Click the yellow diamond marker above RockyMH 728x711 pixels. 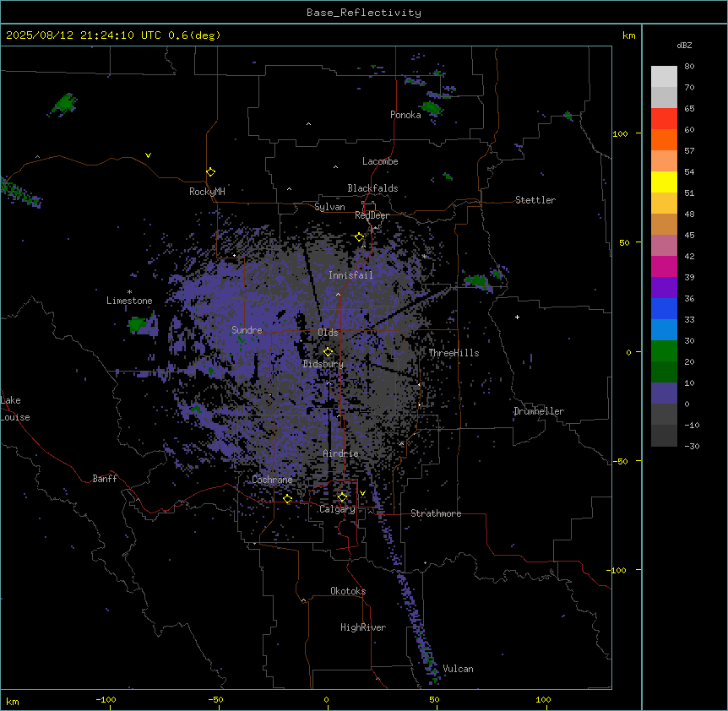210,172
